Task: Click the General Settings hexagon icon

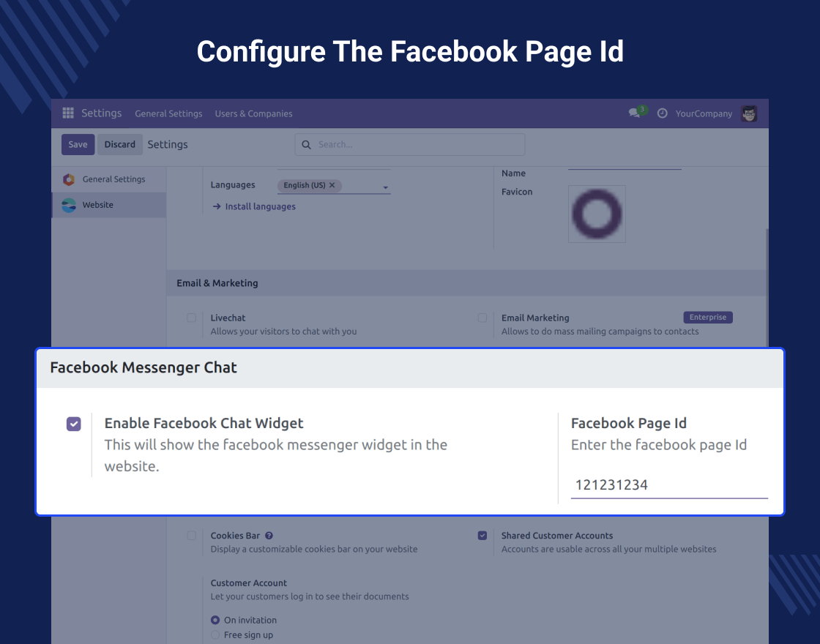Action: pos(69,179)
